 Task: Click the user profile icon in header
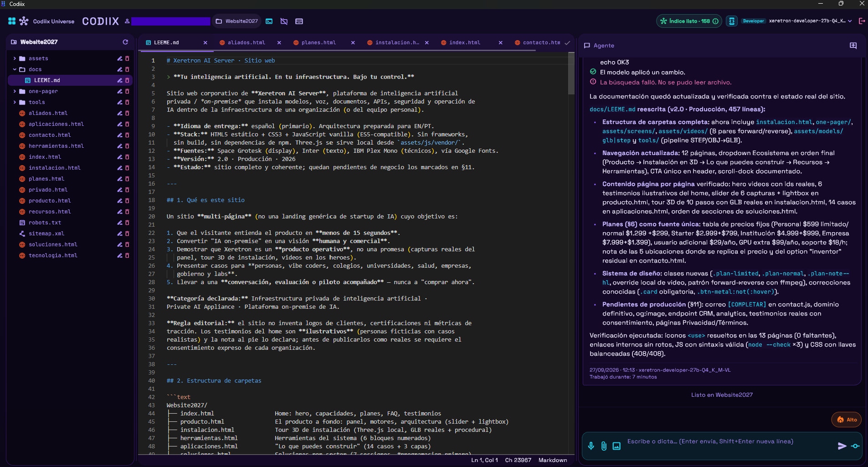tap(127, 21)
